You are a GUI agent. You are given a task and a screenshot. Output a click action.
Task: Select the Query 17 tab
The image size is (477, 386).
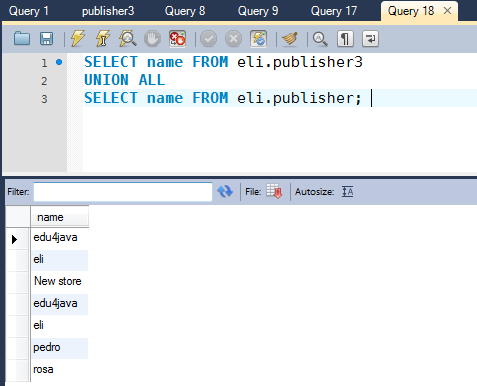pyautogui.click(x=334, y=11)
